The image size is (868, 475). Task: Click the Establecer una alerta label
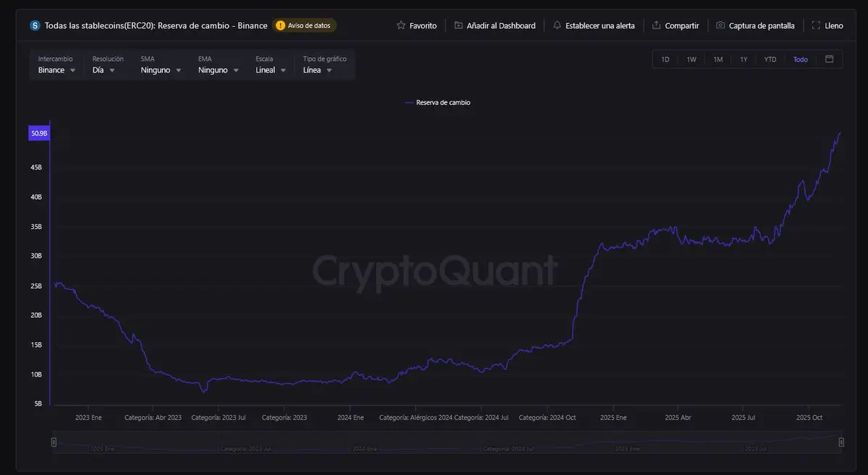(600, 25)
